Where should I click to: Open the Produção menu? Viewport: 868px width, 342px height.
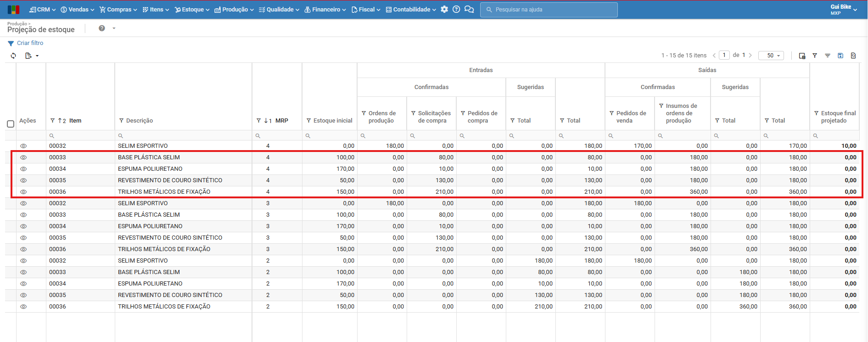click(234, 9)
